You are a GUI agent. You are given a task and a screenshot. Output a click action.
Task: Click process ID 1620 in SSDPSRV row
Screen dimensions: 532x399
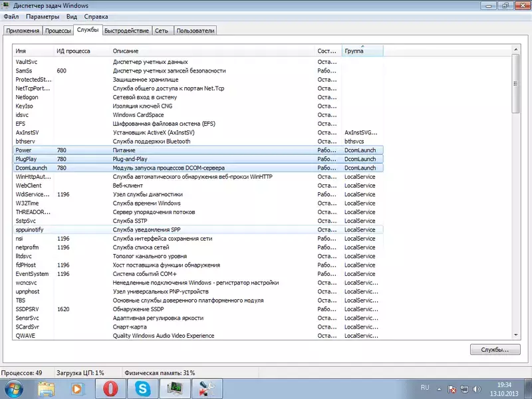[63, 309]
